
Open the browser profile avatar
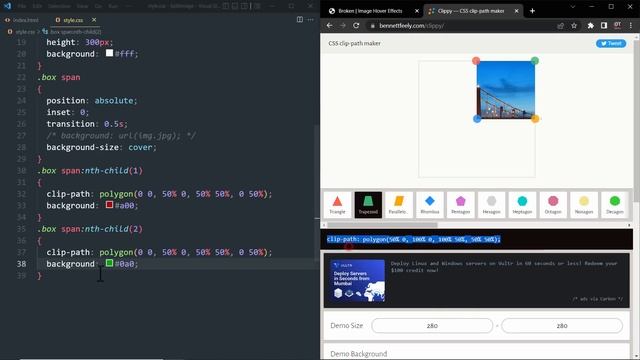(x=617, y=25)
